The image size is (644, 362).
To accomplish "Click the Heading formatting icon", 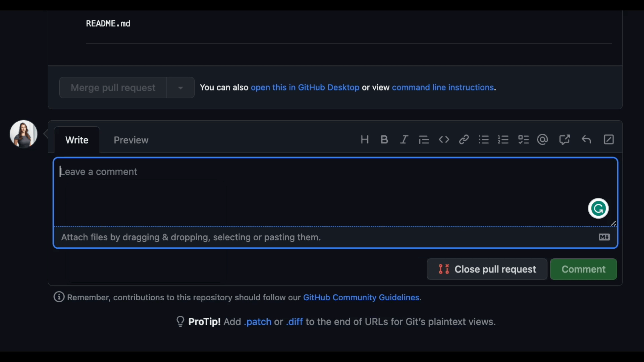I will point(365,139).
